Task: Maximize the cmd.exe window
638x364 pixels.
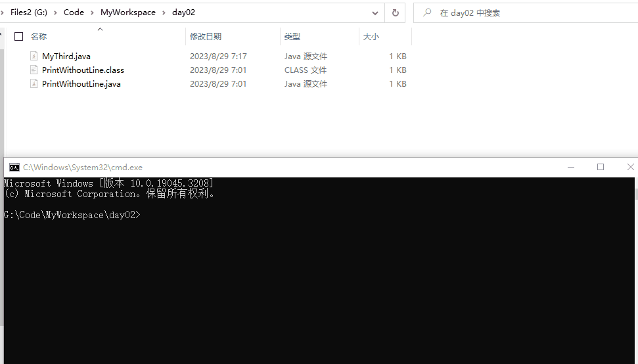Action: 600,168
